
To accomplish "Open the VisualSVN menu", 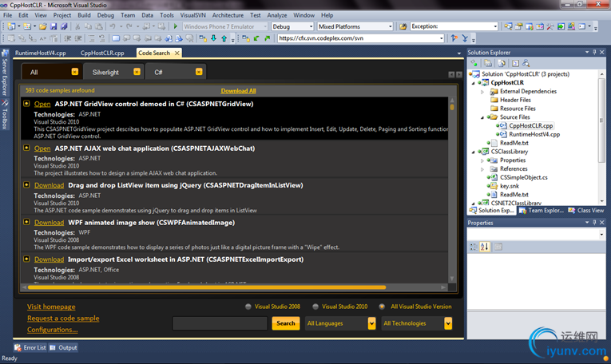I will [x=193, y=15].
